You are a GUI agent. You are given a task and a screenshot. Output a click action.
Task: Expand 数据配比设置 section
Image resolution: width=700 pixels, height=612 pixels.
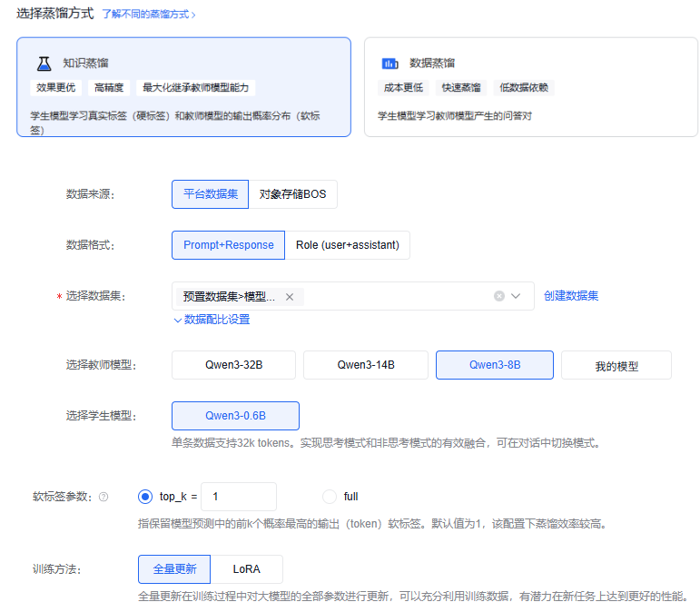click(212, 320)
